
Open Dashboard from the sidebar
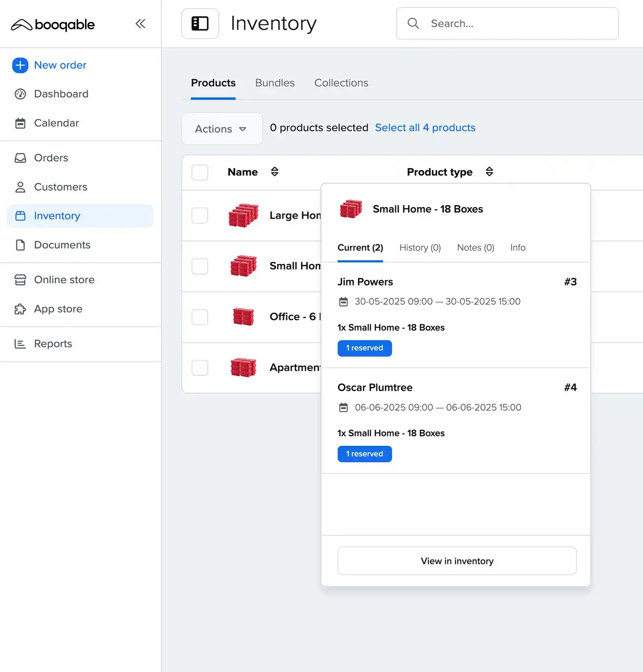(x=61, y=94)
